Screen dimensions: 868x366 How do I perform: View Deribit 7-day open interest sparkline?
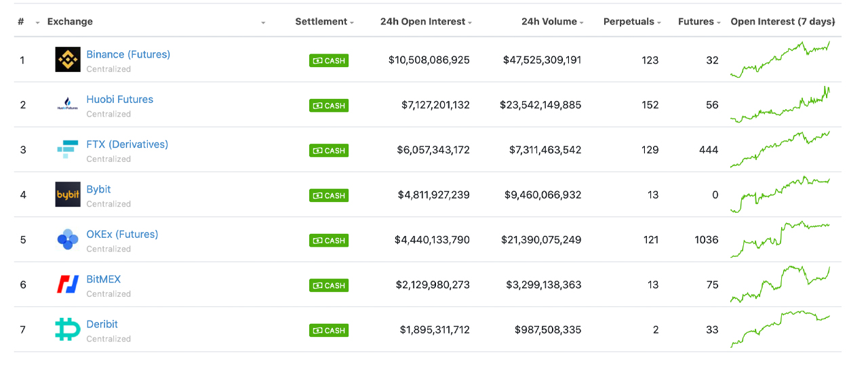click(x=780, y=329)
